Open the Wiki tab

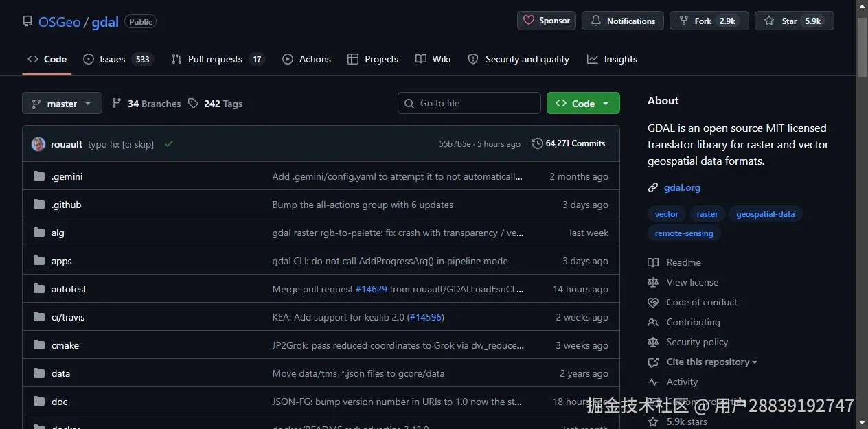click(x=433, y=59)
